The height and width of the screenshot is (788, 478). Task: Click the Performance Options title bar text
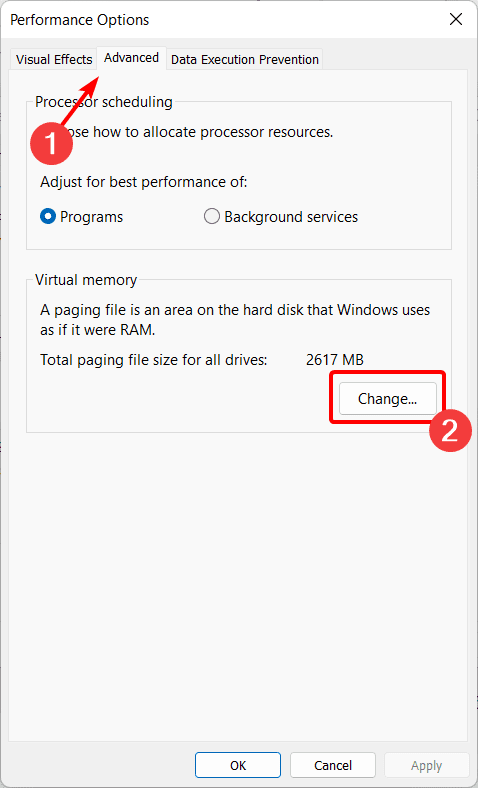pyautogui.click(x=79, y=20)
